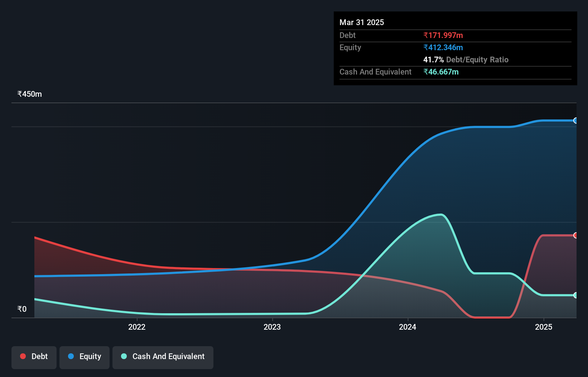Select the 2025 axis label
This screenshot has height=377, width=588.
click(544, 327)
